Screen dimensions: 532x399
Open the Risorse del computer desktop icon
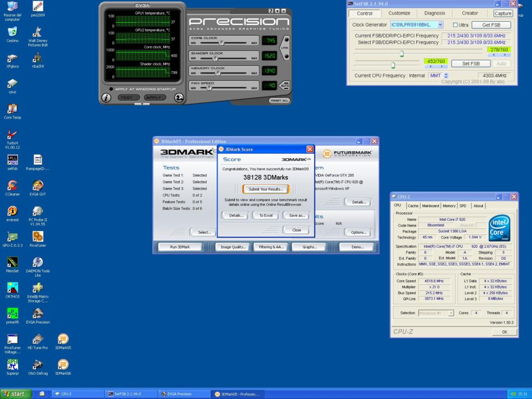[12, 10]
